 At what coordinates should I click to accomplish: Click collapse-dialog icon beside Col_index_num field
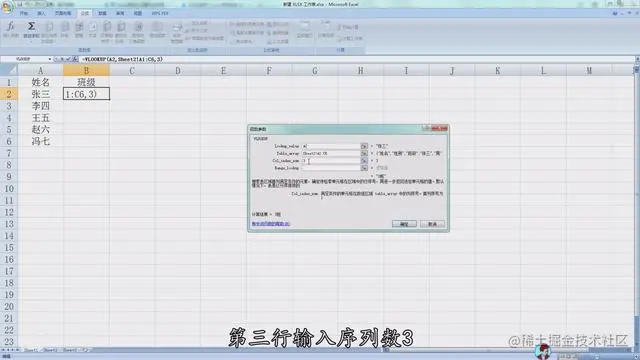364,161
